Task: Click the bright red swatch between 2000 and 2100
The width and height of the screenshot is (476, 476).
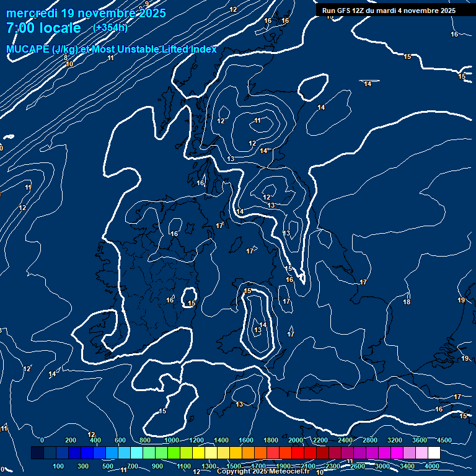Action: 297,452
